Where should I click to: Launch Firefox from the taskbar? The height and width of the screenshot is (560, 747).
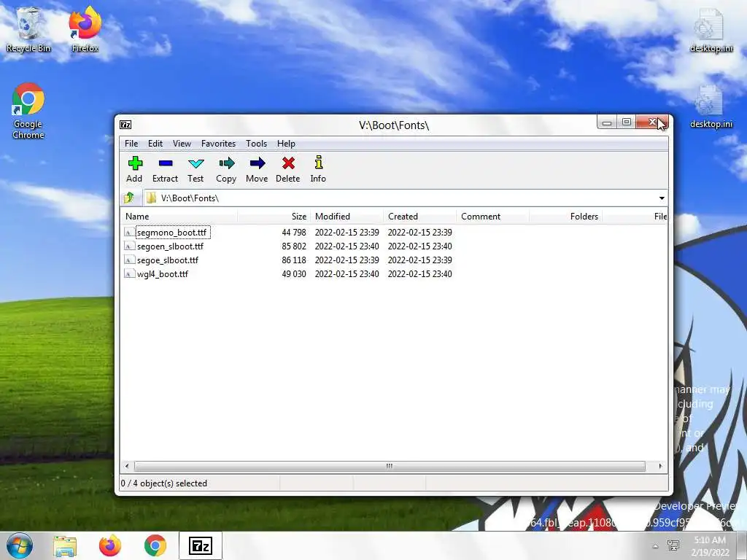tap(110, 545)
